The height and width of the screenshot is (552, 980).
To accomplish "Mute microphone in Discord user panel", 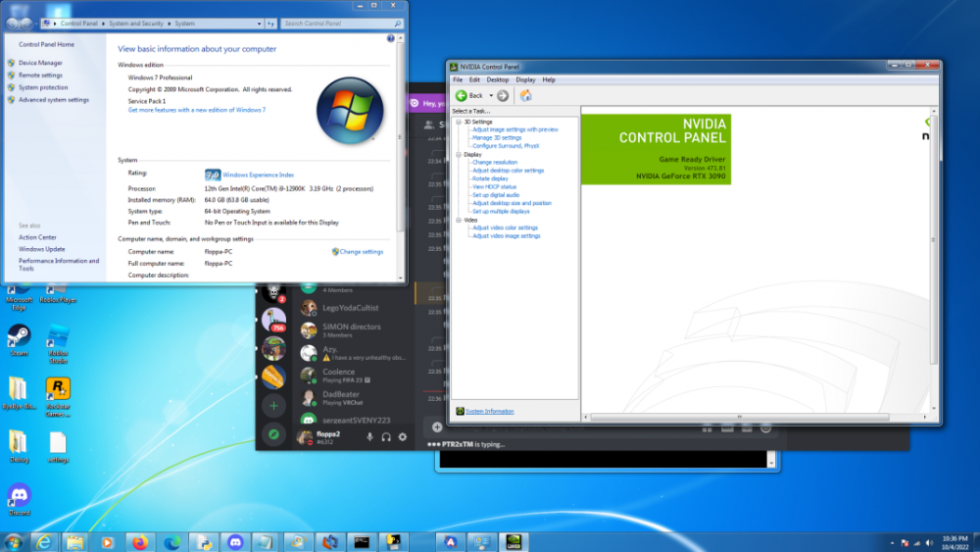I will (x=370, y=436).
